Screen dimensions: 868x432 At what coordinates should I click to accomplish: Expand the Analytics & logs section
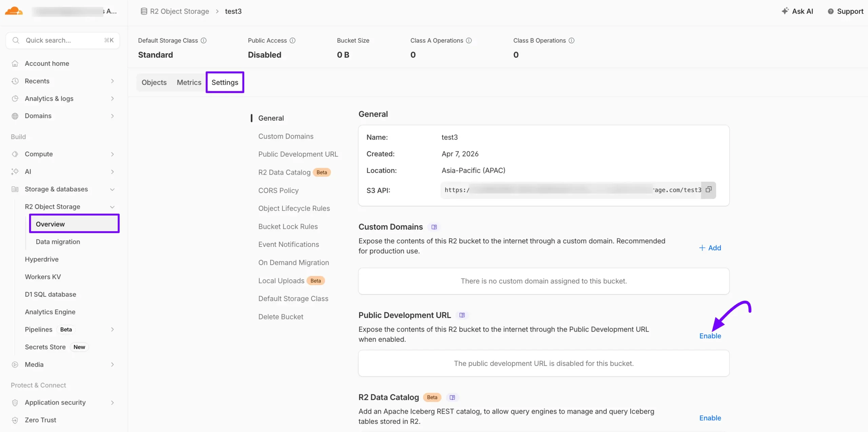coord(113,98)
